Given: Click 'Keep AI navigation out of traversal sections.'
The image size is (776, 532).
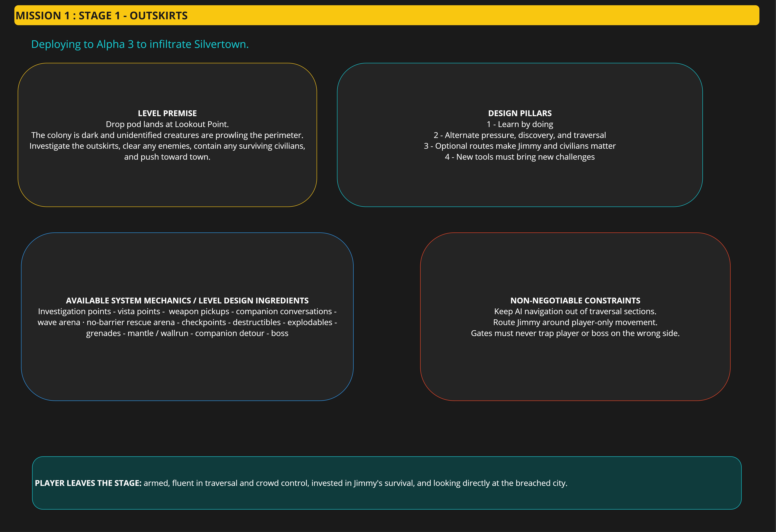Looking at the screenshot, I should [575, 311].
